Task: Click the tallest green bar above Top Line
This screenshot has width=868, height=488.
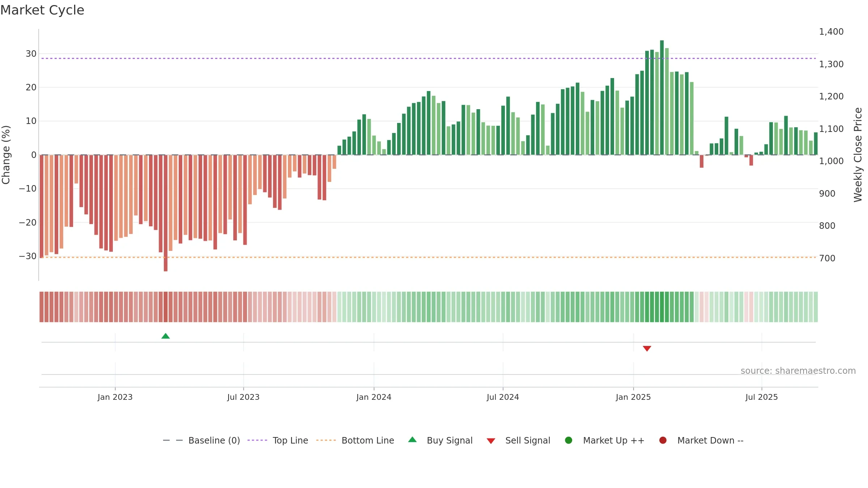Action: [662, 98]
